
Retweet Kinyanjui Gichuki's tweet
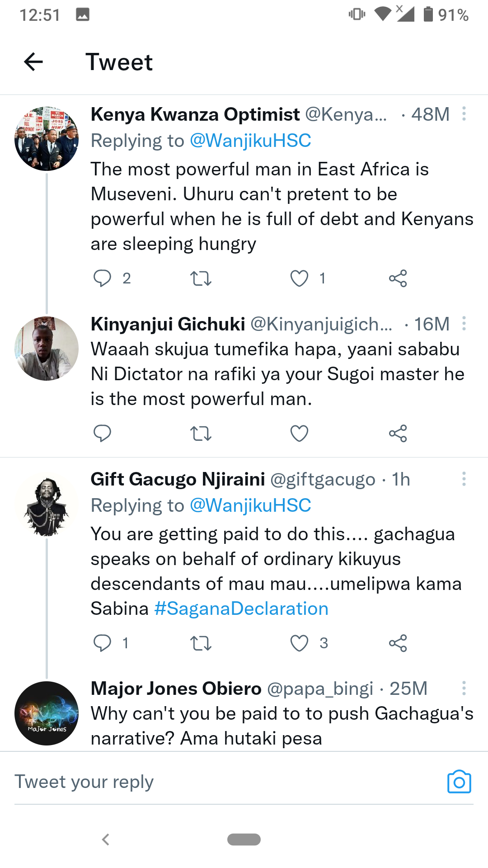201,433
